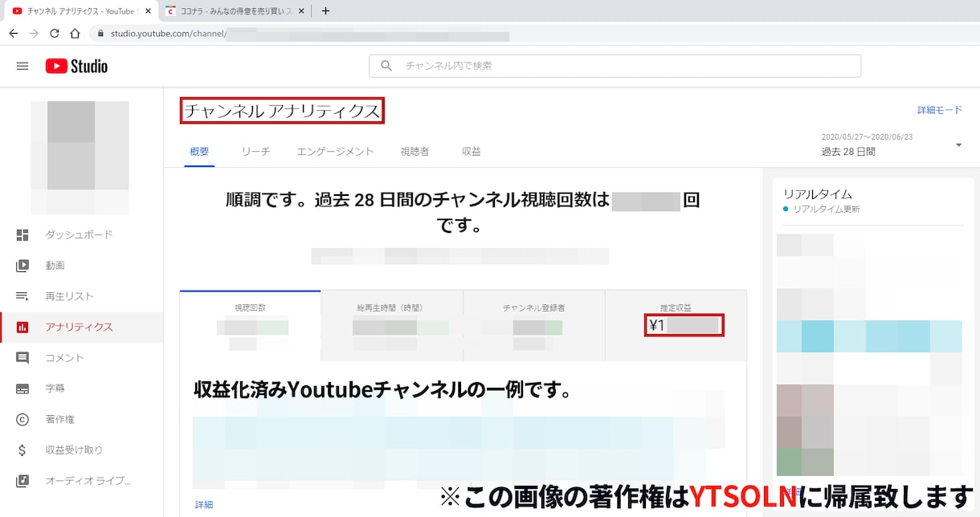Screen dimensions: 980x517
Task: Click the 収益受け取り dollar icon
Action: pyautogui.click(x=22, y=450)
